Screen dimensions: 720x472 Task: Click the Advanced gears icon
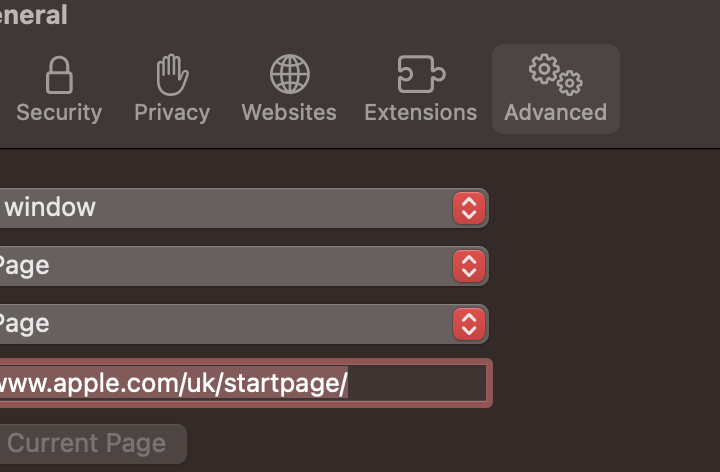(x=555, y=74)
